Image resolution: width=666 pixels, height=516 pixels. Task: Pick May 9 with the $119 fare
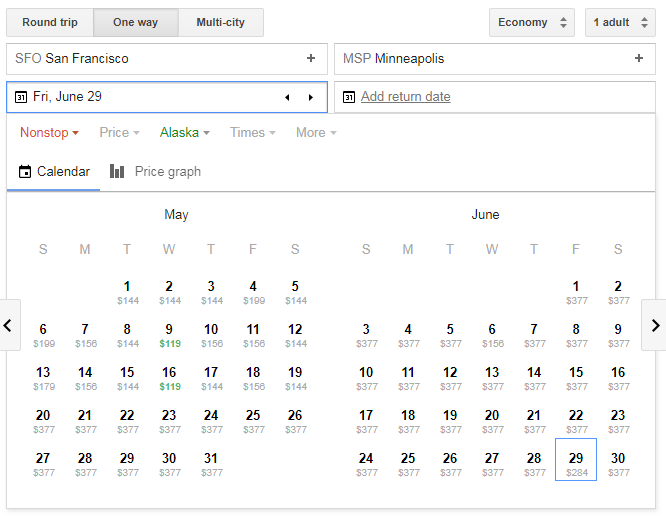coord(169,334)
